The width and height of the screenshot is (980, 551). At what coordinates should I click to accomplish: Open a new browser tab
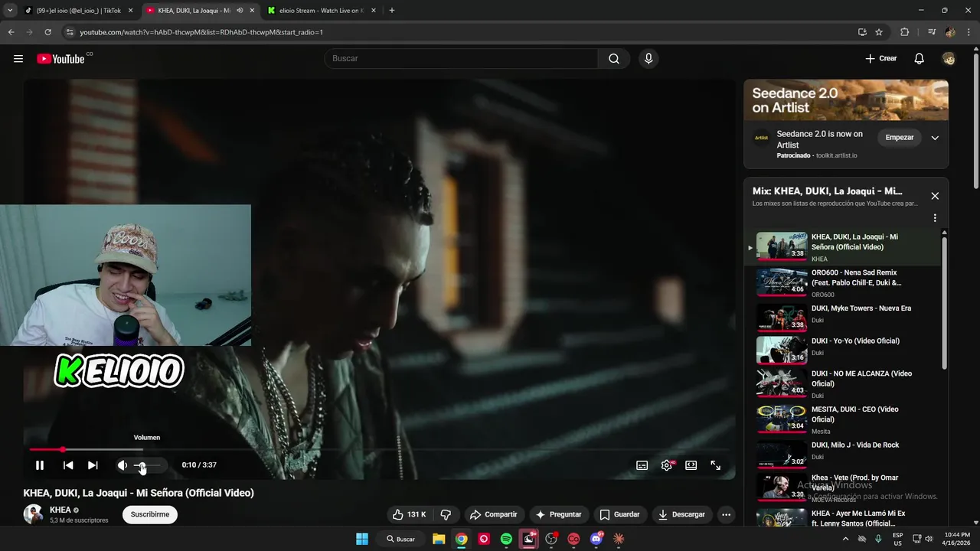tap(392, 11)
